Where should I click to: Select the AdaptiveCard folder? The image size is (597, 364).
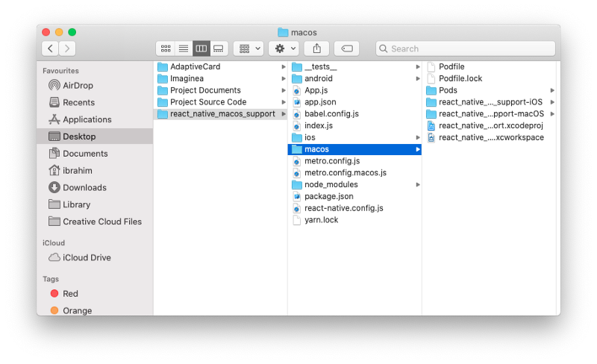[x=220, y=66]
